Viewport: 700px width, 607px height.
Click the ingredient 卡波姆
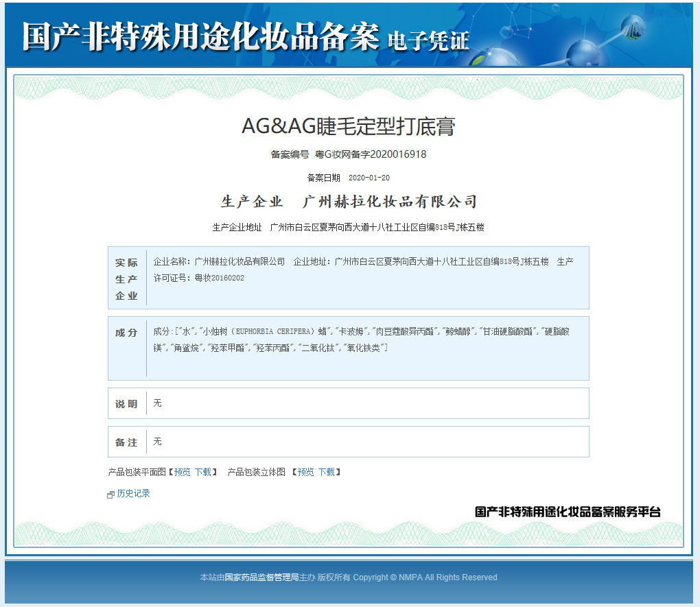point(351,331)
